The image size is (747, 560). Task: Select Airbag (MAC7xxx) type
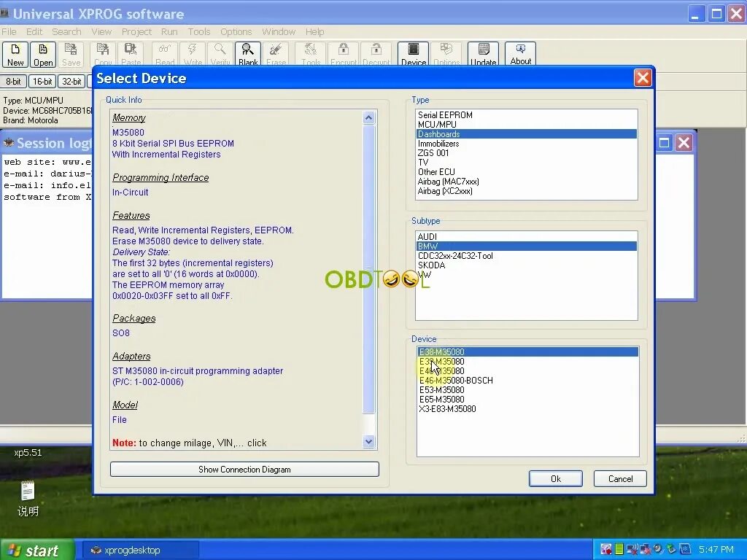527,182
